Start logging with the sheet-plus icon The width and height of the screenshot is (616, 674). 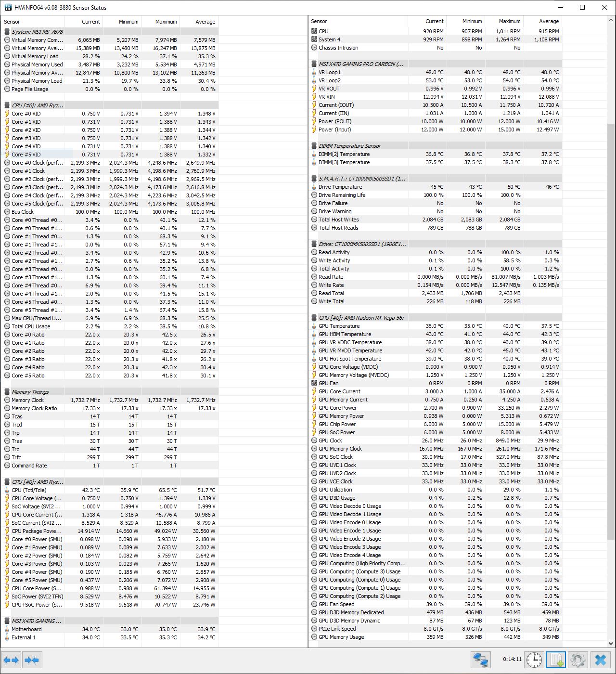click(x=556, y=660)
